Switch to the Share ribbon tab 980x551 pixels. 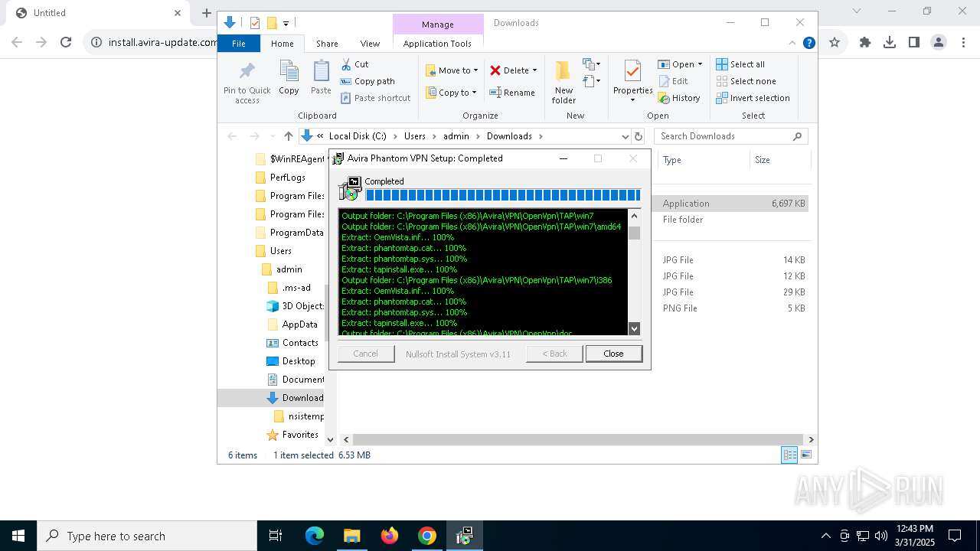[x=327, y=44]
